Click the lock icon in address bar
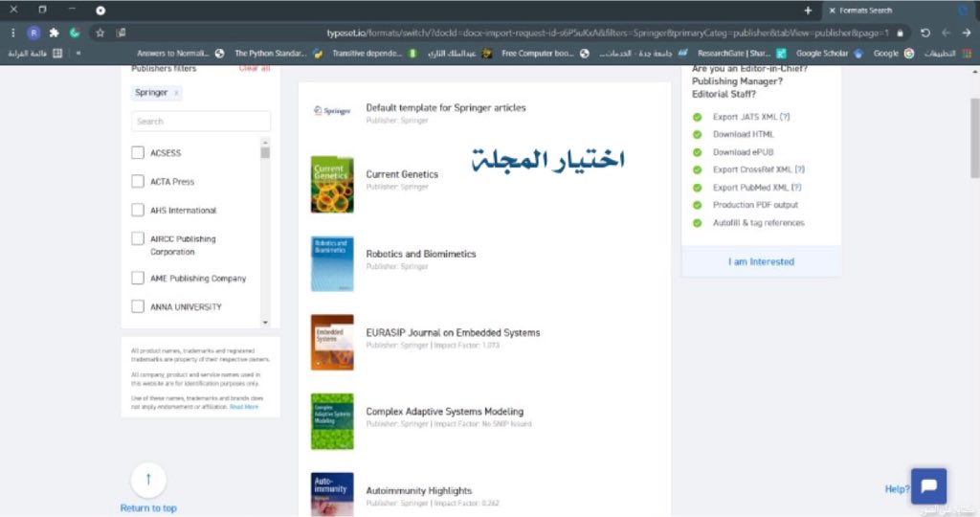This screenshot has height=517, width=980. click(x=900, y=33)
